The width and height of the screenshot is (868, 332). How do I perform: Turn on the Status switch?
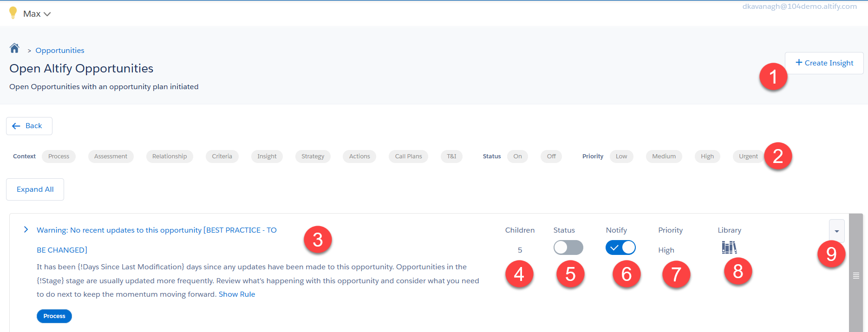pos(568,247)
